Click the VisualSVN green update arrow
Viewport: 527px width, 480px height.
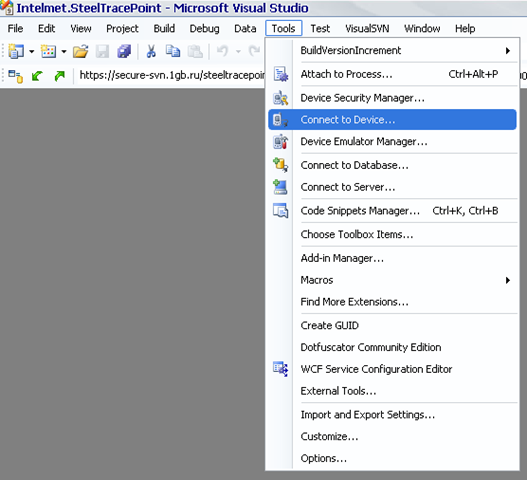(x=37, y=76)
